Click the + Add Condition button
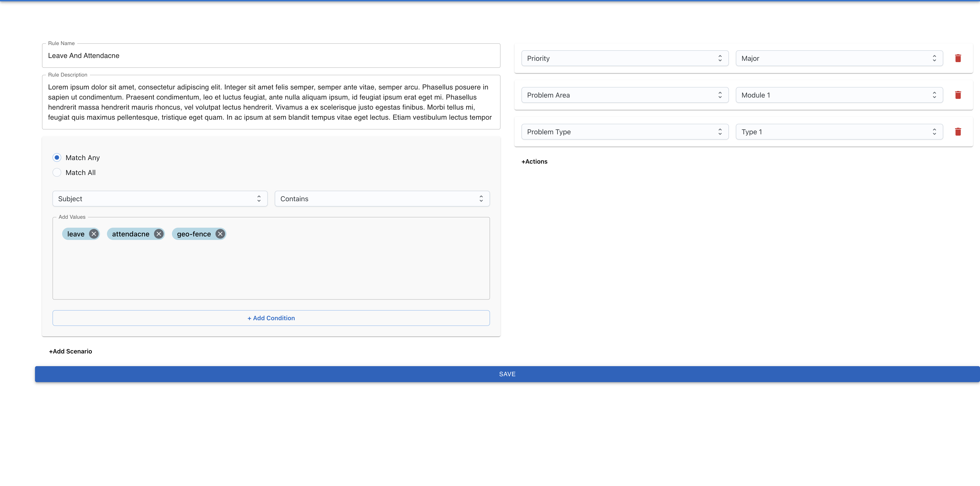The height and width of the screenshot is (486, 980). tap(271, 318)
